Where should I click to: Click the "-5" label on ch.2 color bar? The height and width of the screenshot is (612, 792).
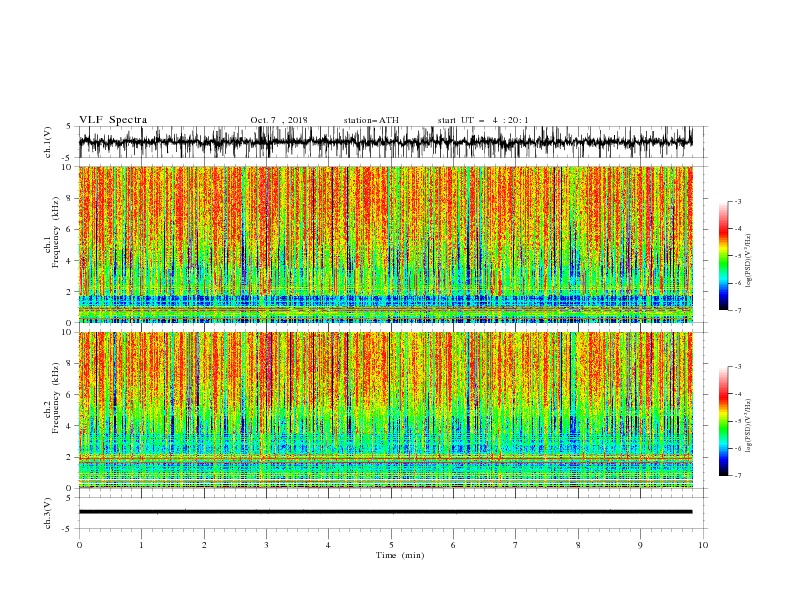tap(737, 421)
